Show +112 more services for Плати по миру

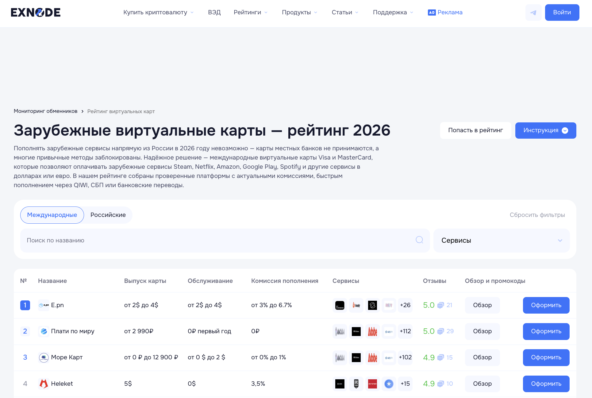tap(405, 332)
